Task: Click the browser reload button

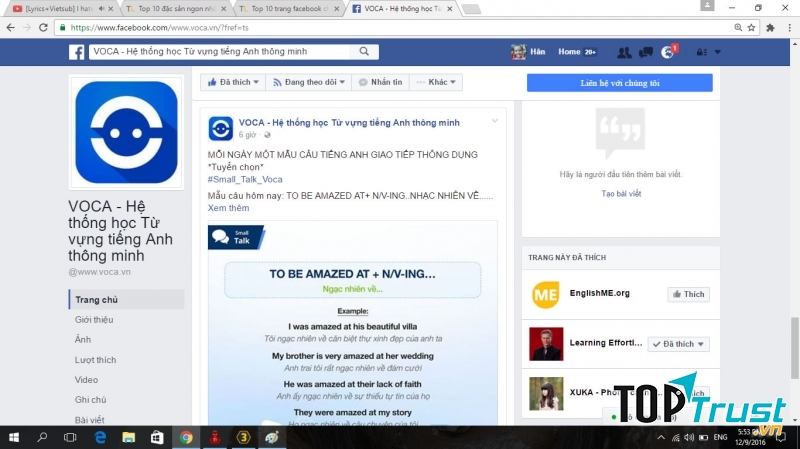Action: point(43,27)
